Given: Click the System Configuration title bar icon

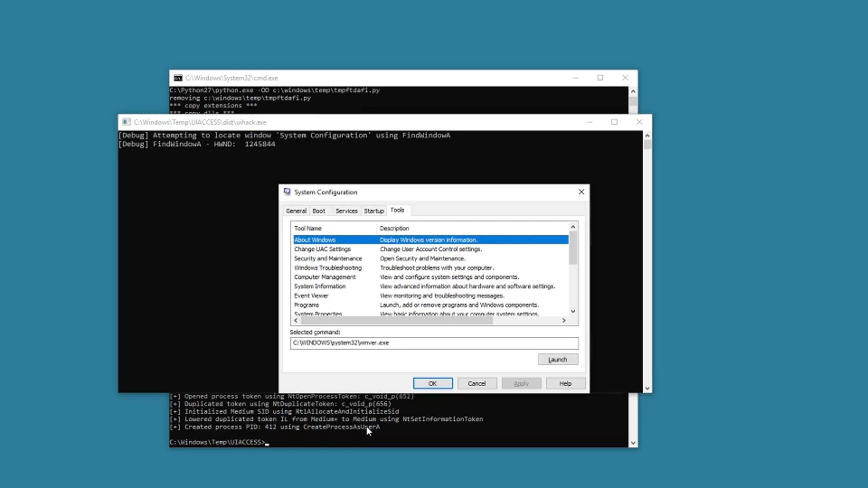Looking at the screenshot, I should (x=287, y=192).
